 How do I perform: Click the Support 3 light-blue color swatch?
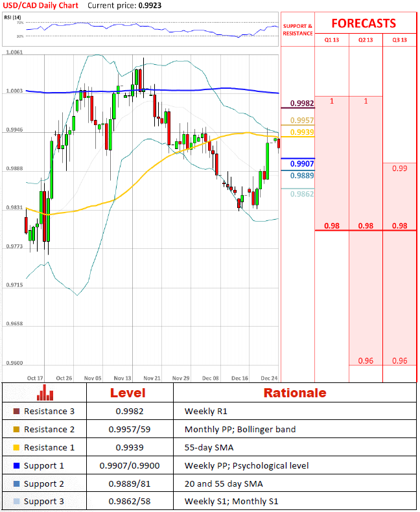[16, 501]
